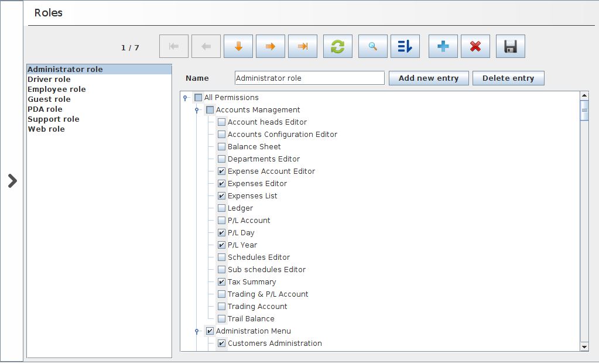Jump to last record icon
Screen dimensions: 599x364
pyautogui.click(x=303, y=47)
